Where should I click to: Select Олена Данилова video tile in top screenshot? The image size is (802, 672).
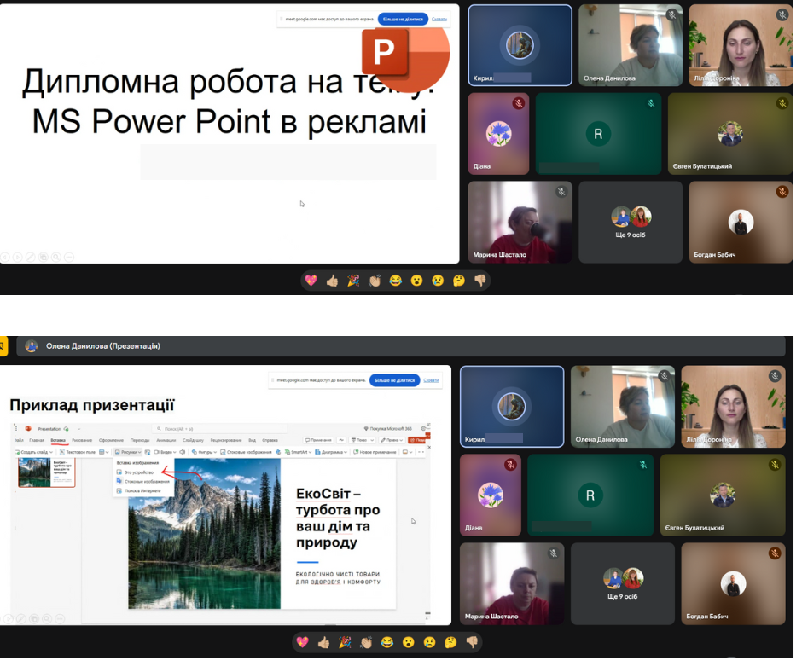pos(631,45)
